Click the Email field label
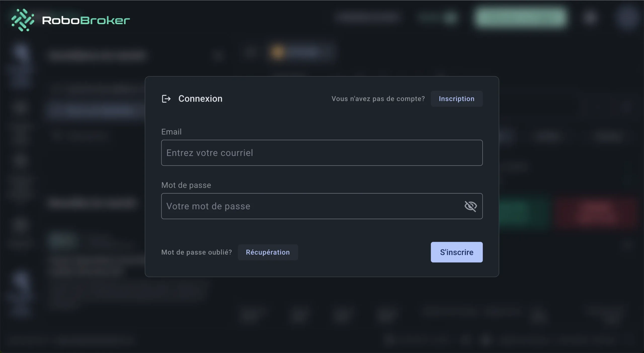Screen dimensions: 644x353 pos(171,132)
